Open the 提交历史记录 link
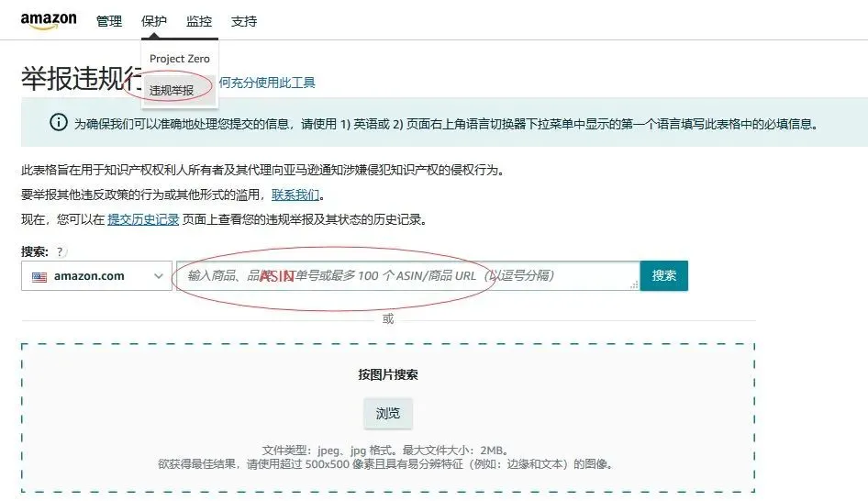868x501 pixels. point(143,220)
